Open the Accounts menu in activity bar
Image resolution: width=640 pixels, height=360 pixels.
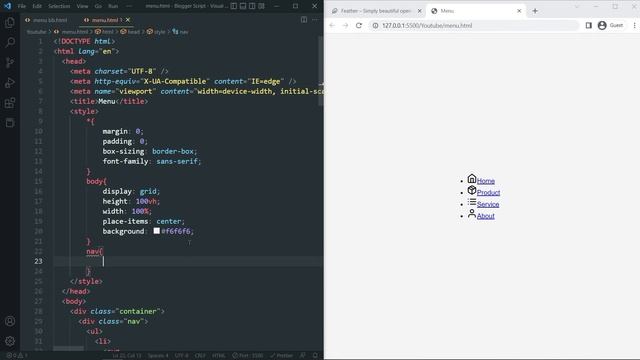pyautogui.click(x=10, y=321)
